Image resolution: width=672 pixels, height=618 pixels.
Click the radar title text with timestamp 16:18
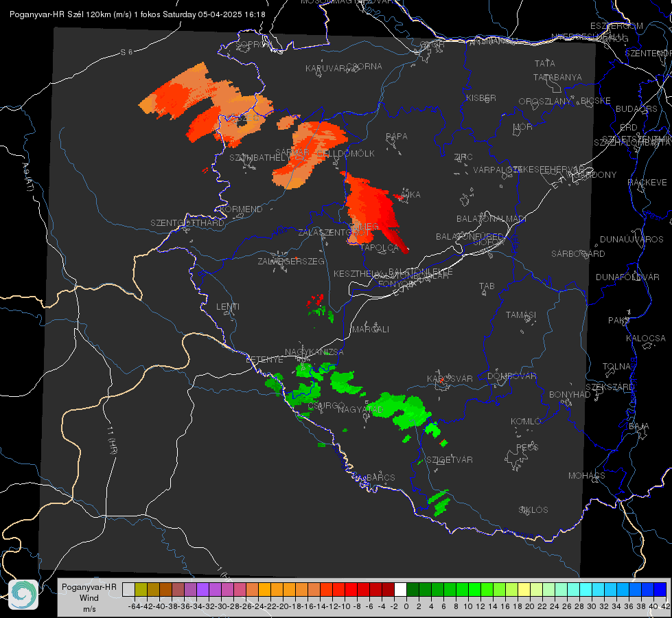tap(137, 14)
